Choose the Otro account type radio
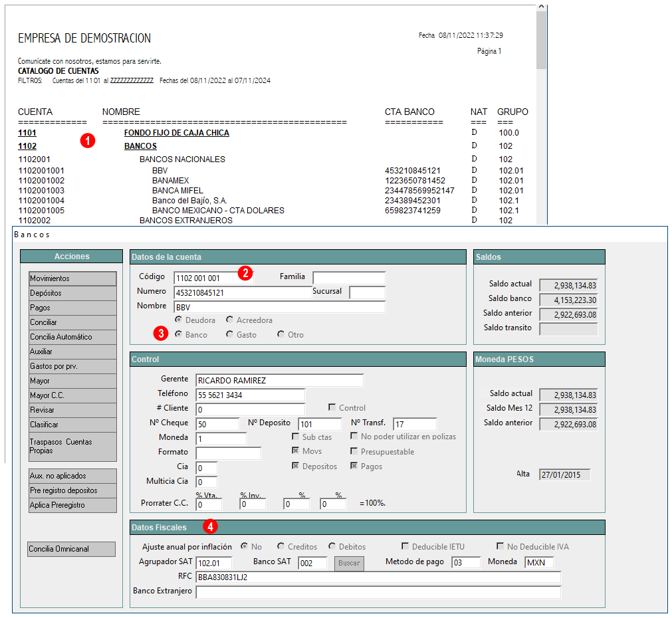Screen dimensions: 672x618 [280, 334]
